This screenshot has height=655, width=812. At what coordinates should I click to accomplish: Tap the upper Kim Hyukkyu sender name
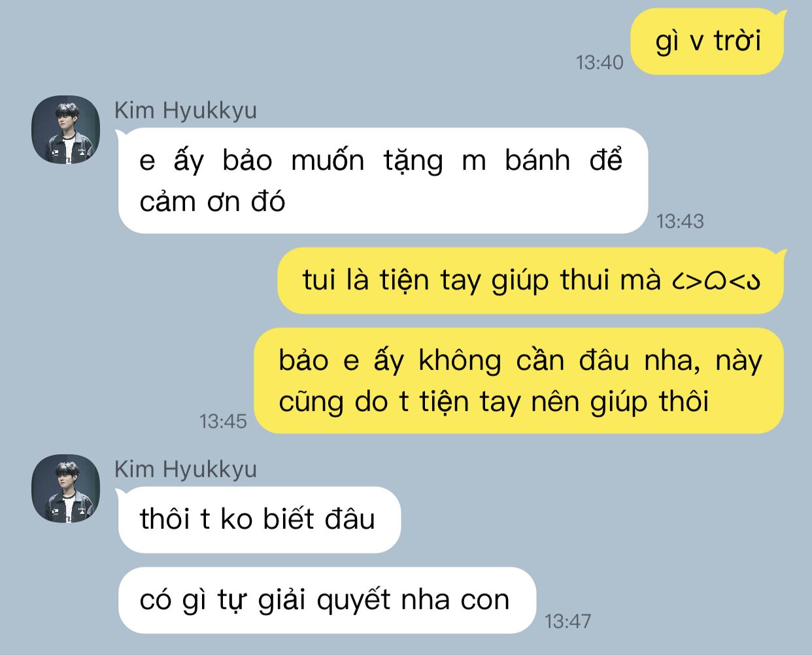click(186, 110)
